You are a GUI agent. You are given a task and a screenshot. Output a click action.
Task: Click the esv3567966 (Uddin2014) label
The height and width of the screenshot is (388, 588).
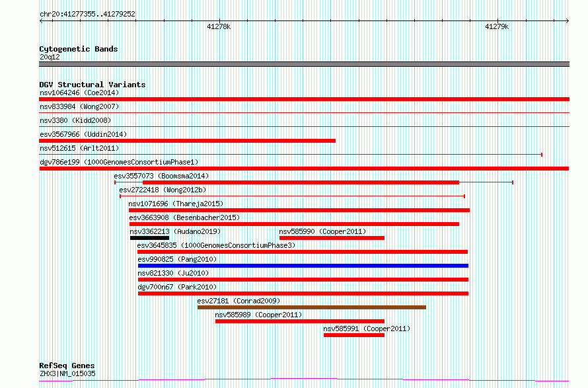click(x=83, y=134)
